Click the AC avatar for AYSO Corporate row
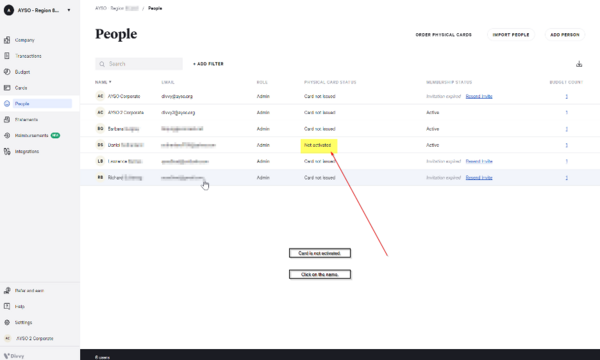The width and height of the screenshot is (600, 360). pos(100,96)
